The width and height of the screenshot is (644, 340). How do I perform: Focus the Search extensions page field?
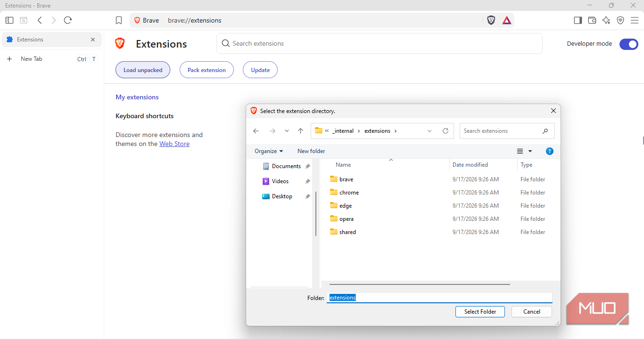380,43
